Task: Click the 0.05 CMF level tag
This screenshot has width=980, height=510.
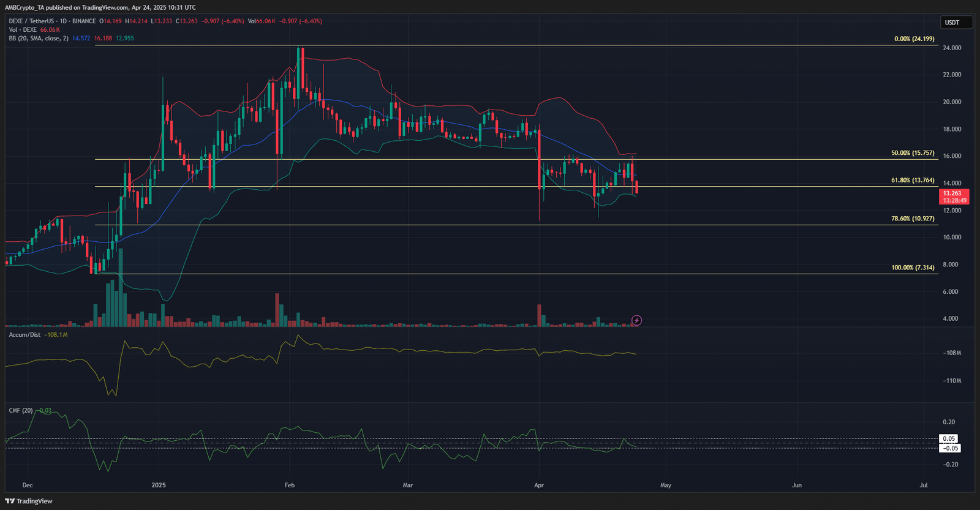Action: (949, 438)
